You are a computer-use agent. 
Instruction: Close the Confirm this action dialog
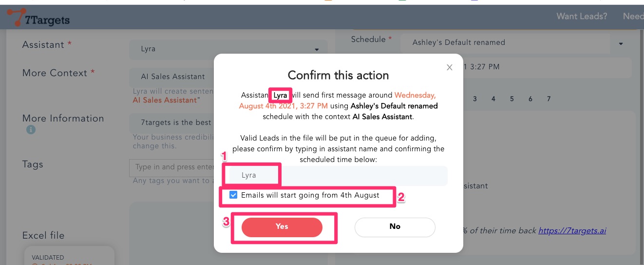click(450, 67)
